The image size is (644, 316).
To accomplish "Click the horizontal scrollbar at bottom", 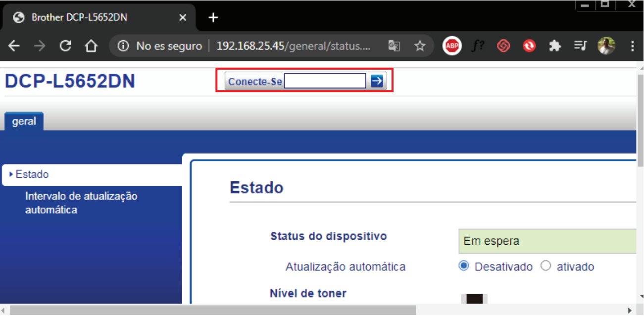I will coord(213,311).
